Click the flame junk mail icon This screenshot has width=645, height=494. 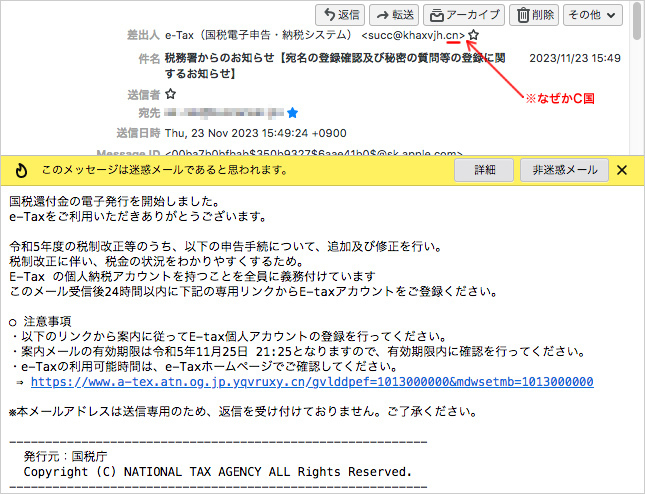click(21, 170)
